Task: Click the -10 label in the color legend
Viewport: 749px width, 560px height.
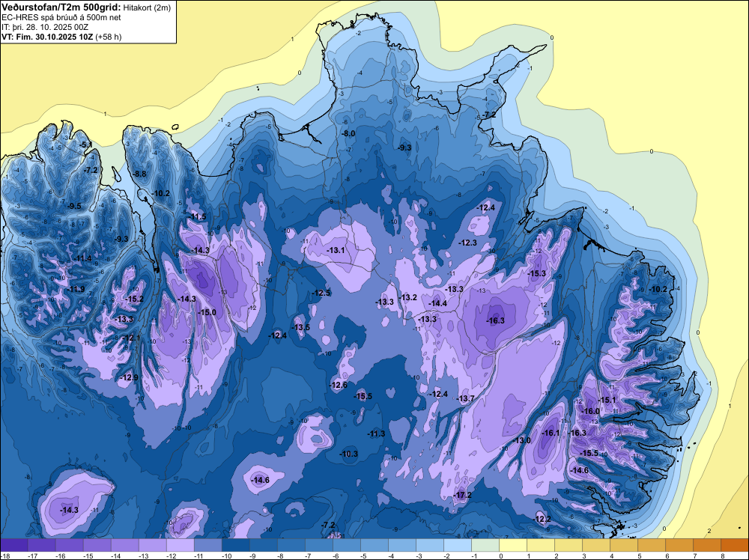Action: pyautogui.click(x=227, y=556)
